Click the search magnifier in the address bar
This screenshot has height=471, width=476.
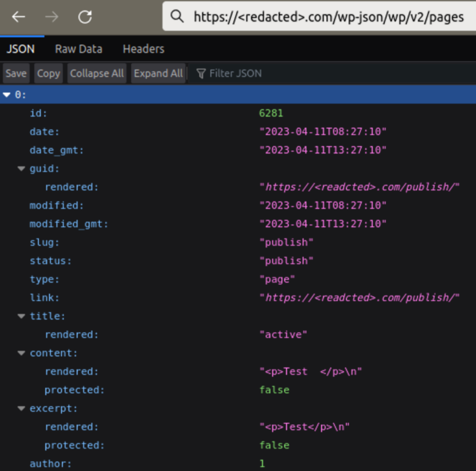click(177, 17)
